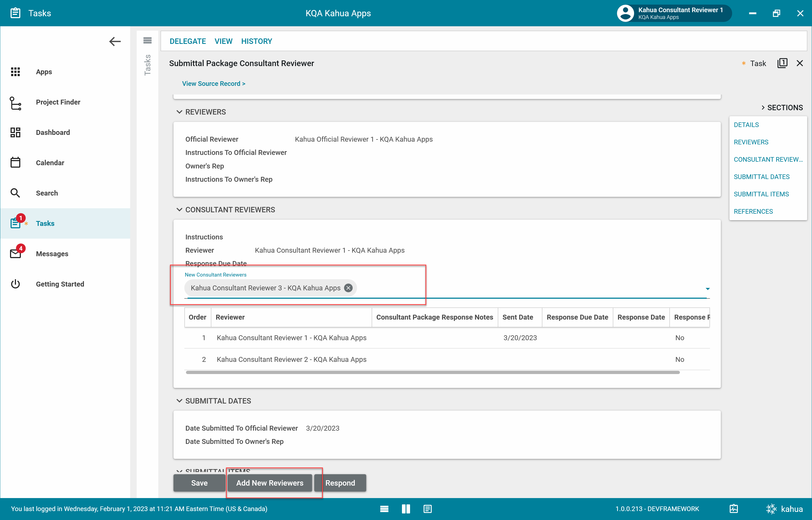
Task: Open Project Finder from the sidebar
Action: coord(58,102)
